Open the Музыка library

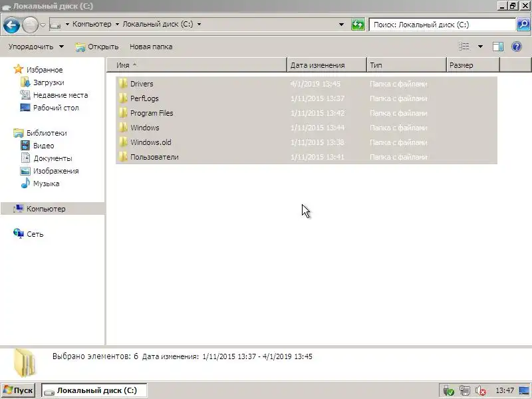[46, 184]
